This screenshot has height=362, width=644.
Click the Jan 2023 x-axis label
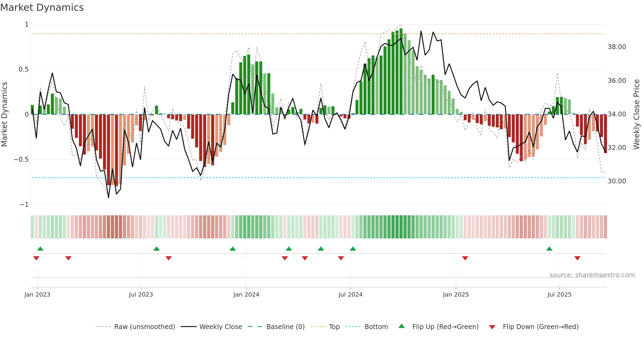point(37,294)
